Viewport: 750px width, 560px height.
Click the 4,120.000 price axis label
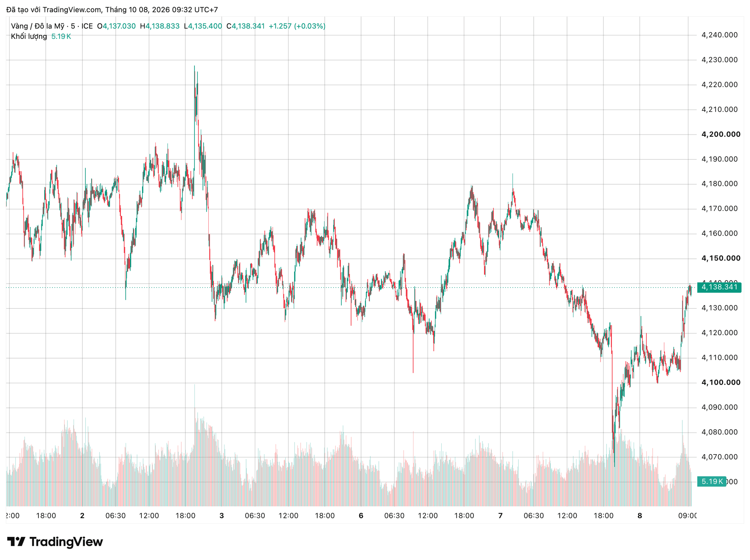point(719,333)
